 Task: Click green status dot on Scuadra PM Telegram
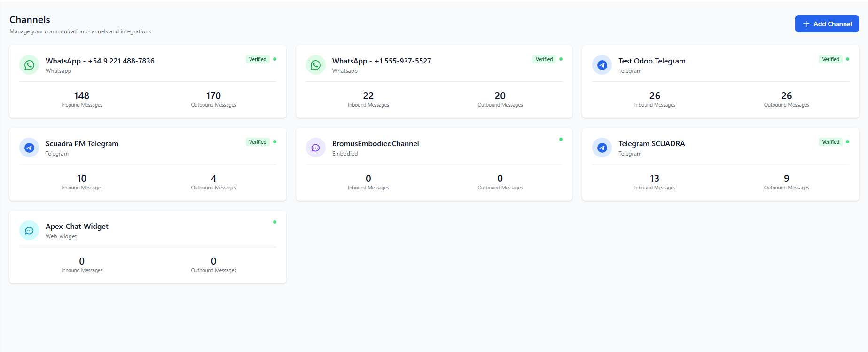click(275, 142)
